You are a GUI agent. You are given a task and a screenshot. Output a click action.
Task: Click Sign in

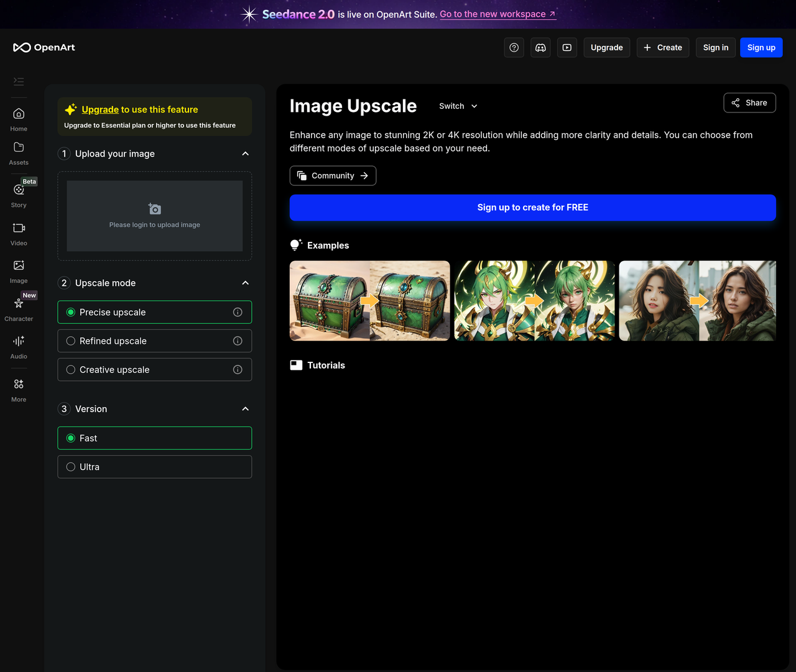tap(716, 47)
